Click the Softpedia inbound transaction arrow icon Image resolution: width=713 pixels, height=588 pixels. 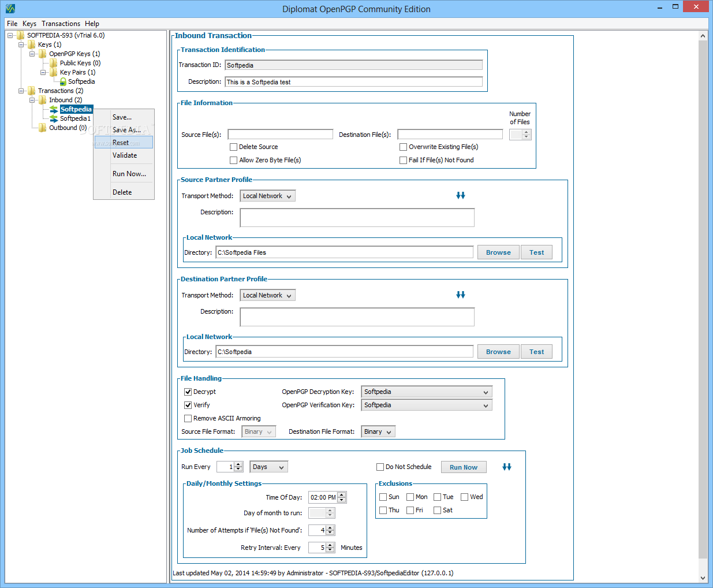tap(54, 109)
